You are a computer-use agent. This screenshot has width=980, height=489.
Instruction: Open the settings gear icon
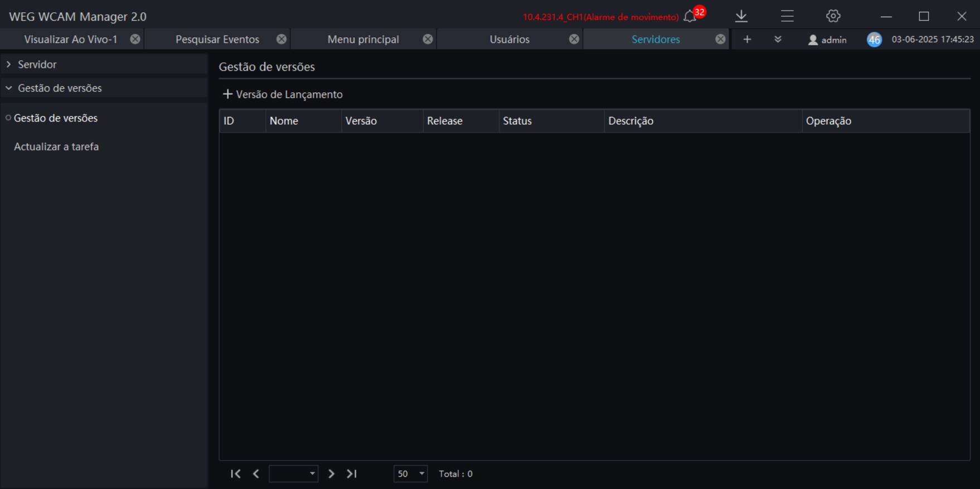[x=833, y=16]
